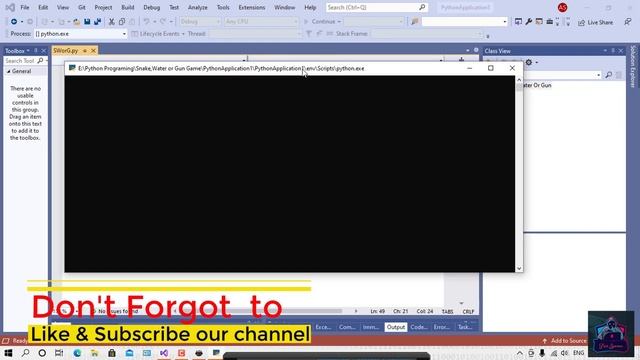The width and height of the screenshot is (640, 360).
Task: Open the Debug configuration dropdown
Action: [200, 22]
